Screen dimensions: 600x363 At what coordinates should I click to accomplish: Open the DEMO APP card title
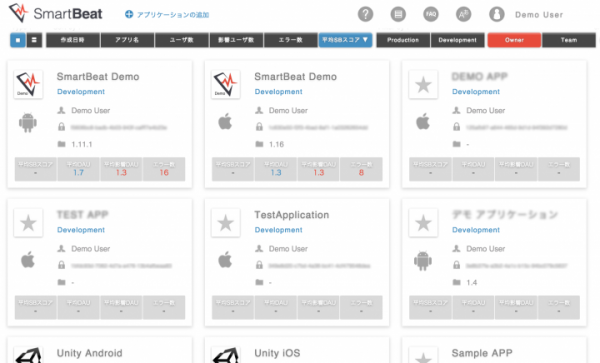coord(479,77)
